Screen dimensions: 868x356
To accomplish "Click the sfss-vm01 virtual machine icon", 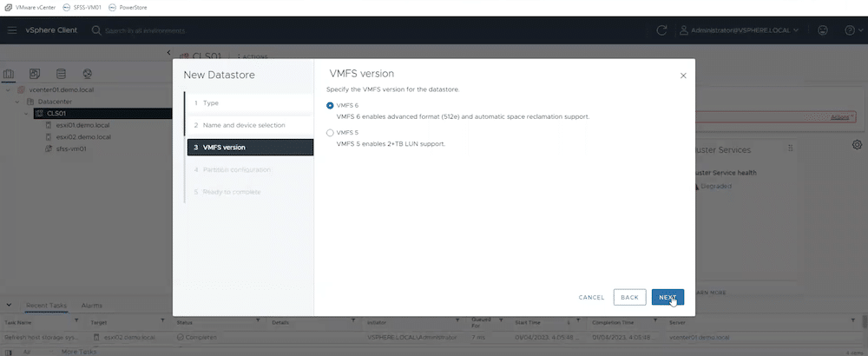I will click(49, 149).
